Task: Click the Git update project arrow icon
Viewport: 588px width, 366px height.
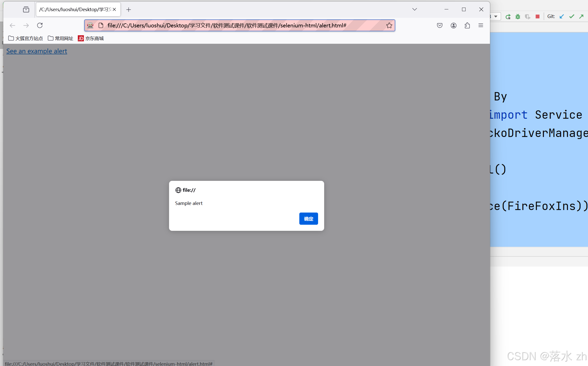Action: 562,16
